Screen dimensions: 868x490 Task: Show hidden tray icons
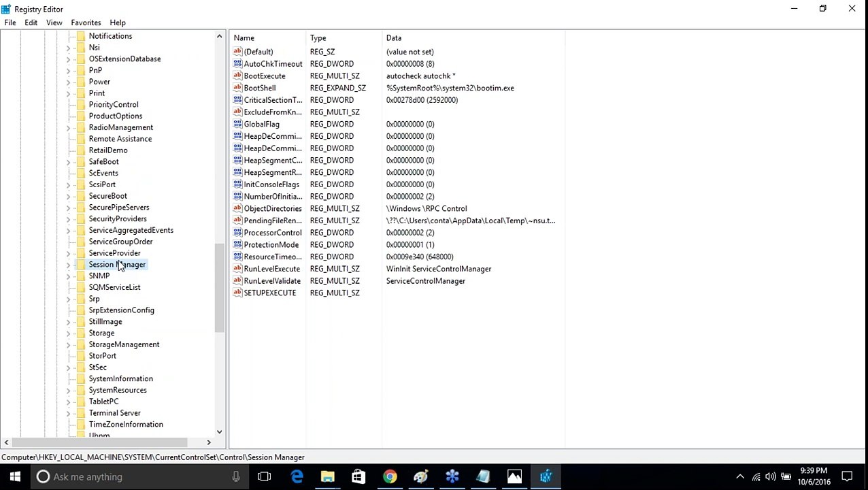click(740, 477)
